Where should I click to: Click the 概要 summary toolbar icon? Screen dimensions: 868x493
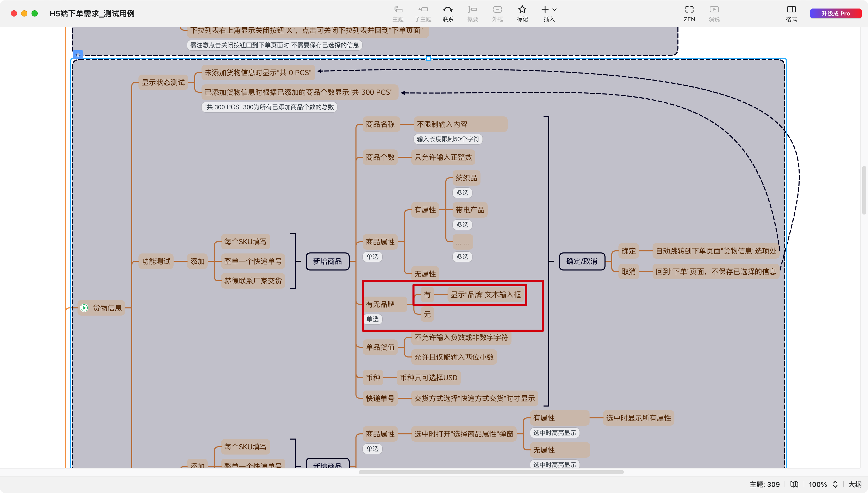coord(472,10)
